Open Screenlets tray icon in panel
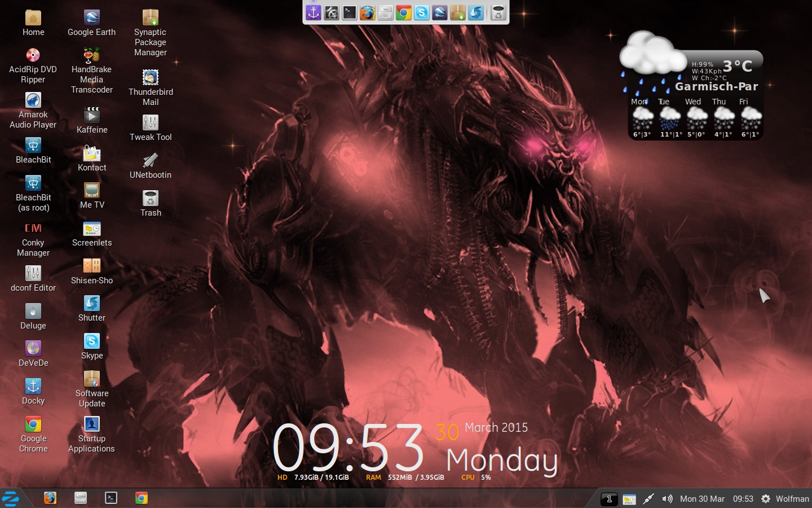 629,499
